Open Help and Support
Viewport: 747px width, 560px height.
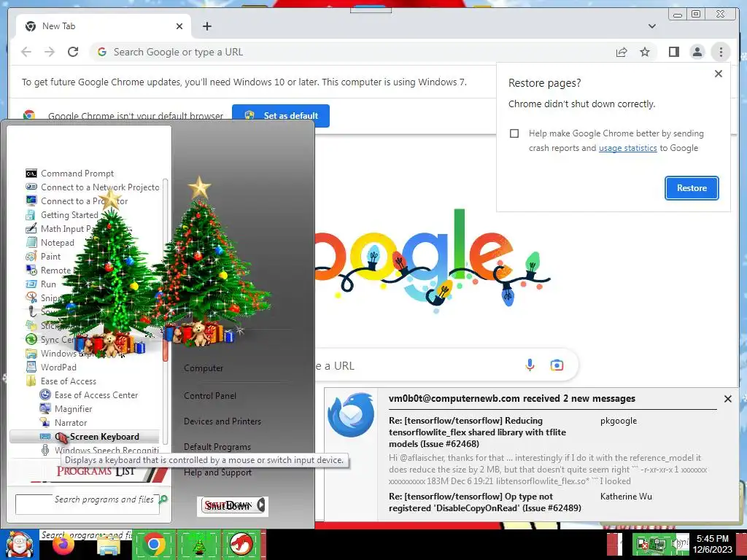pos(217,472)
